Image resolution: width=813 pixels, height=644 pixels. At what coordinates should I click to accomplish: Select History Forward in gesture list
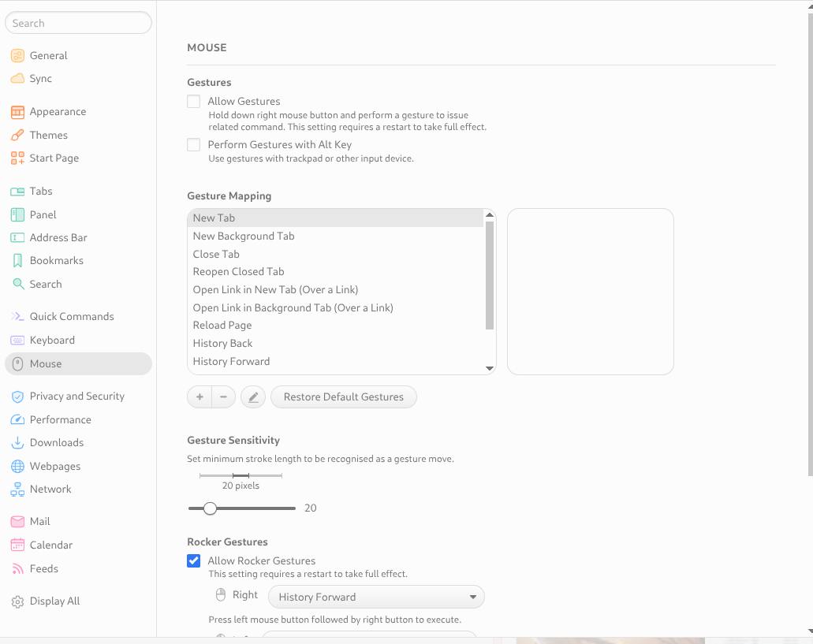[x=335, y=362]
